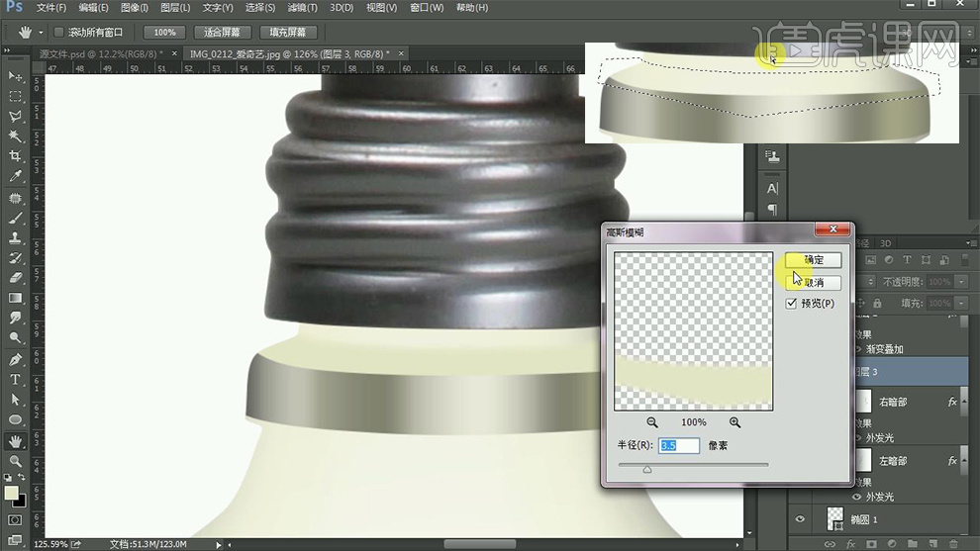Open the 窗口(W) menu
This screenshot has width=980, height=551.
pyautogui.click(x=427, y=8)
